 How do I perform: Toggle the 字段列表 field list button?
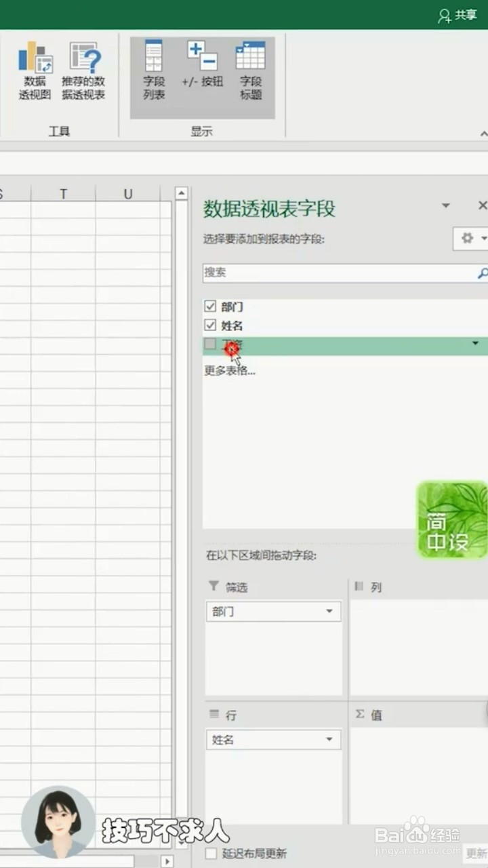click(154, 71)
